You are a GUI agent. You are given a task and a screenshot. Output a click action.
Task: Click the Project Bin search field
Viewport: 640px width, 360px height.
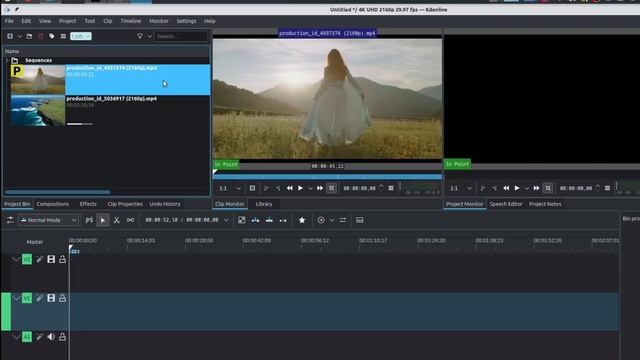pos(181,36)
